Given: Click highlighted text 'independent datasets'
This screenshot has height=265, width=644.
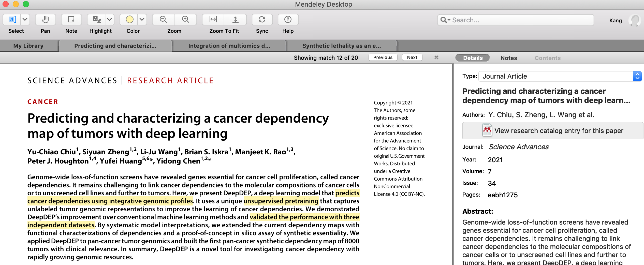Looking at the screenshot, I should coord(61,225).
